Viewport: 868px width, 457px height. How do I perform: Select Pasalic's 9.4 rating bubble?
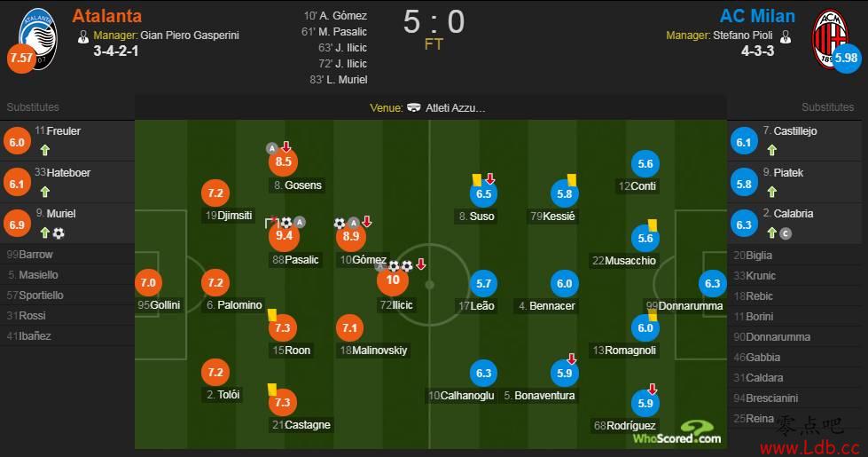click(284, 236)
